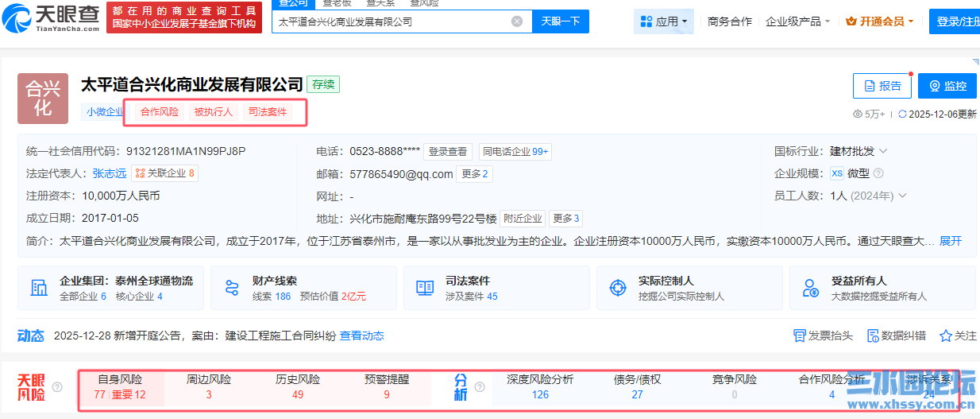The width and height of the screenshot is (980, 419).
Task: Click the 合兴化 company logo thumbnail
Action: (43, 99)
